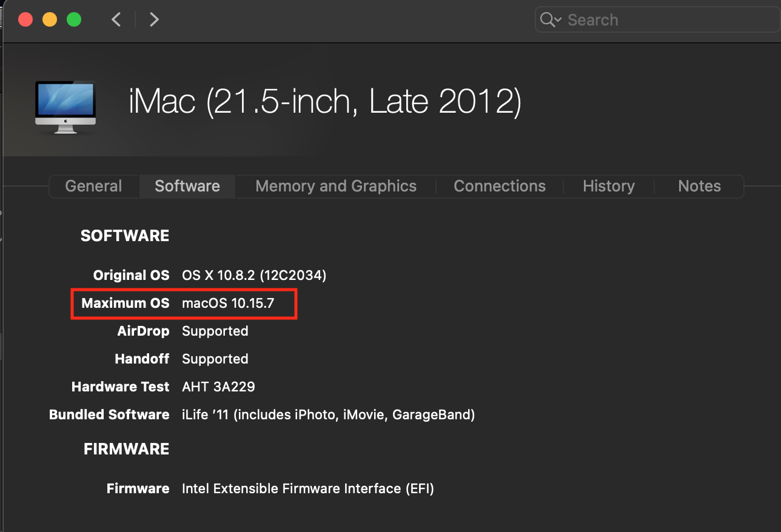Go forward with the right arrow
781x532 pixels.
click(154, 19)
